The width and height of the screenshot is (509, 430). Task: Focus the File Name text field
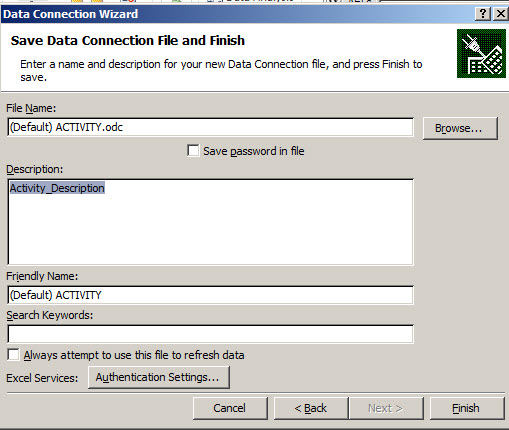pos(210,127)
